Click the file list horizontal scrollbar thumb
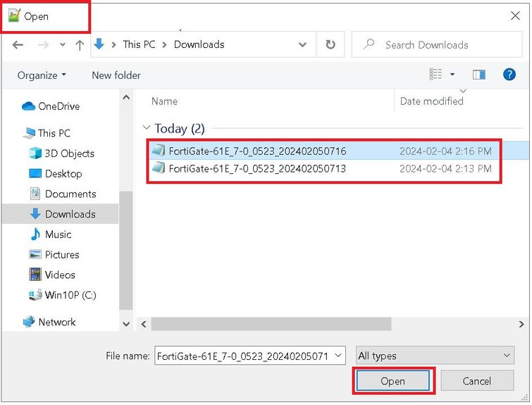 pos(271,324)
